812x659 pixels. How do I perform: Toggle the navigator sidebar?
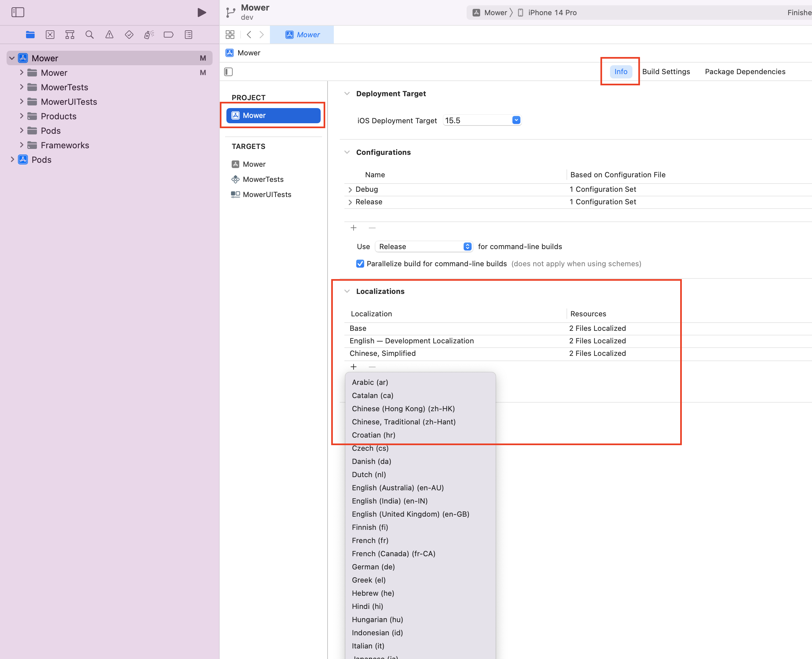click(18, 12)
